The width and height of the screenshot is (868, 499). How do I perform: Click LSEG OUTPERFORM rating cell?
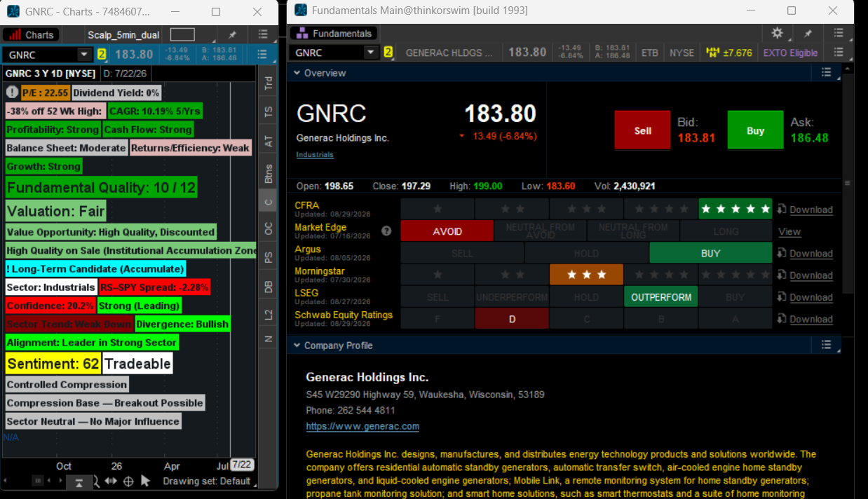coord(660,296)
